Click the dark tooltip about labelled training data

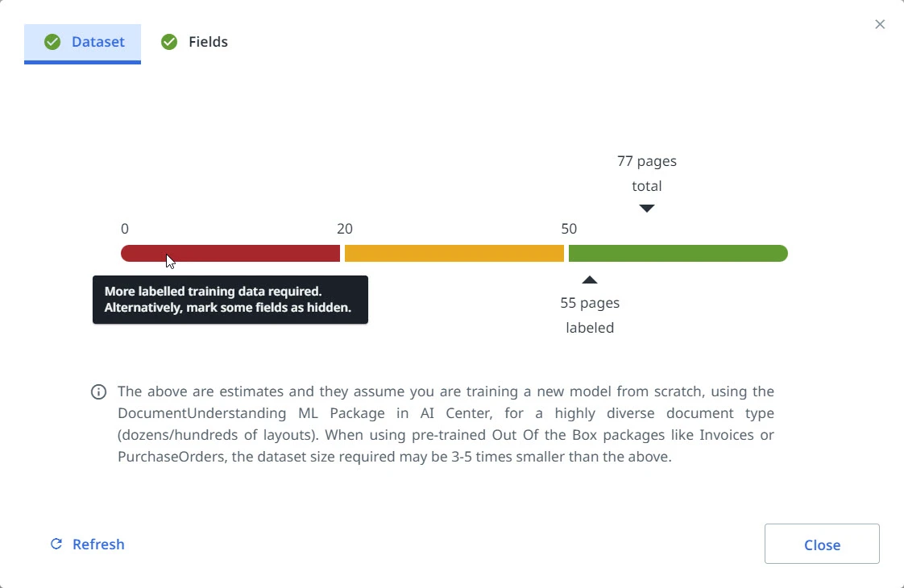tap(230, 300)
